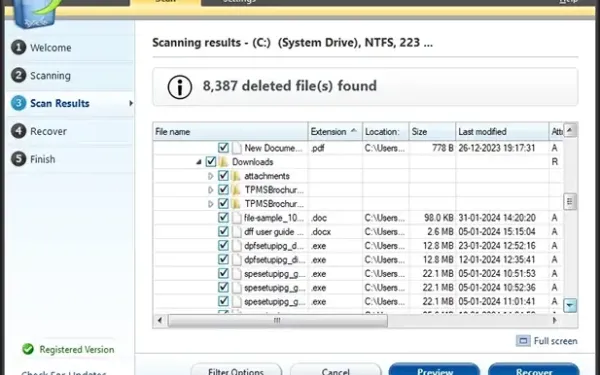The height and width of the screenshot is (375, 600).
Task: Open Filter Options
Action: point(236,370)
